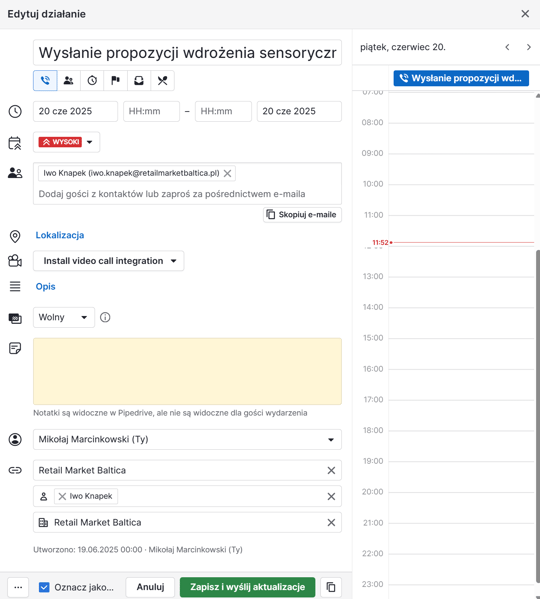
Task: Click the Lokalizacja link
Action: point(60,235)
